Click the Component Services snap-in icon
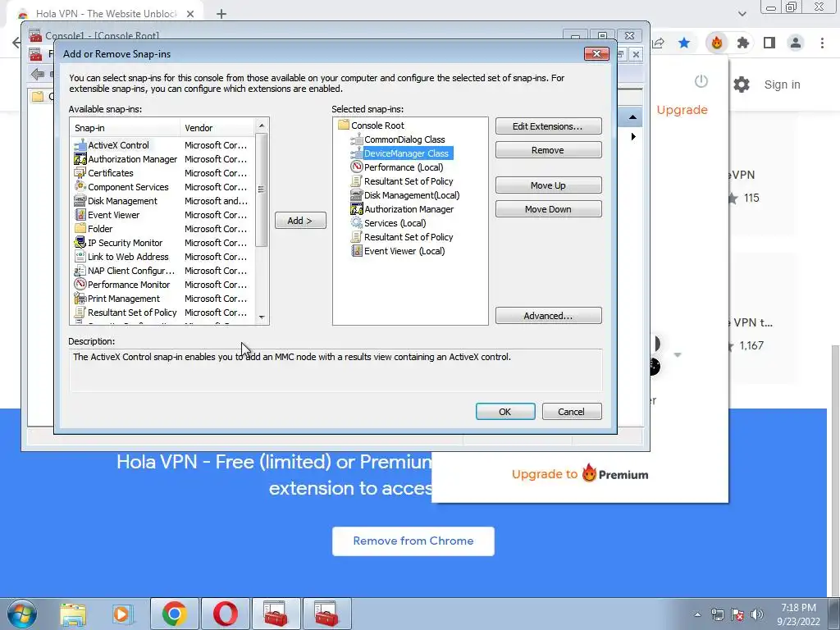This screenshot has width=840, height=630. [80, 187]
